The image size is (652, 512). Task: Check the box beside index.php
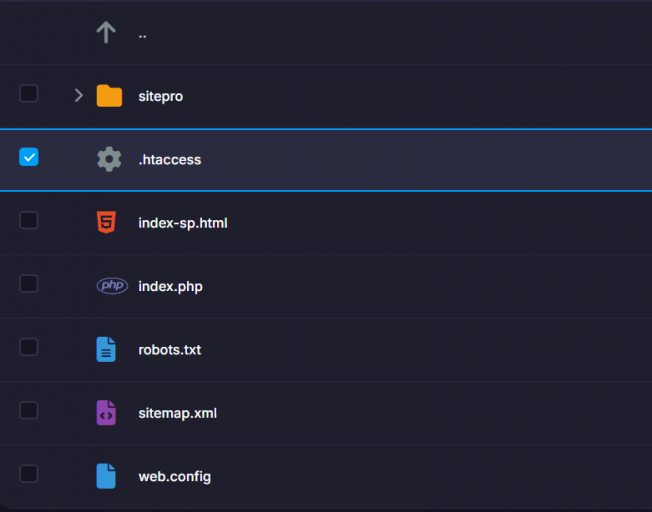tap(29, 284)
